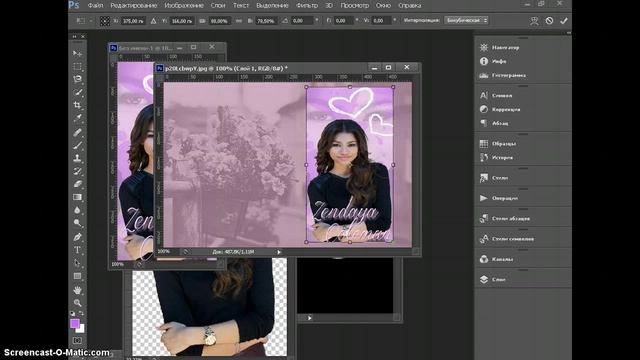Open the Редактирование menu

pyautogui.click(x=133, y=6)
